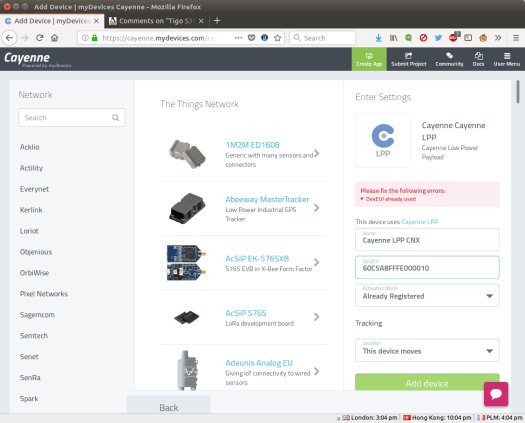
Task: Open the User Menu
Action: pyautogui.click(x=507, y=59)
